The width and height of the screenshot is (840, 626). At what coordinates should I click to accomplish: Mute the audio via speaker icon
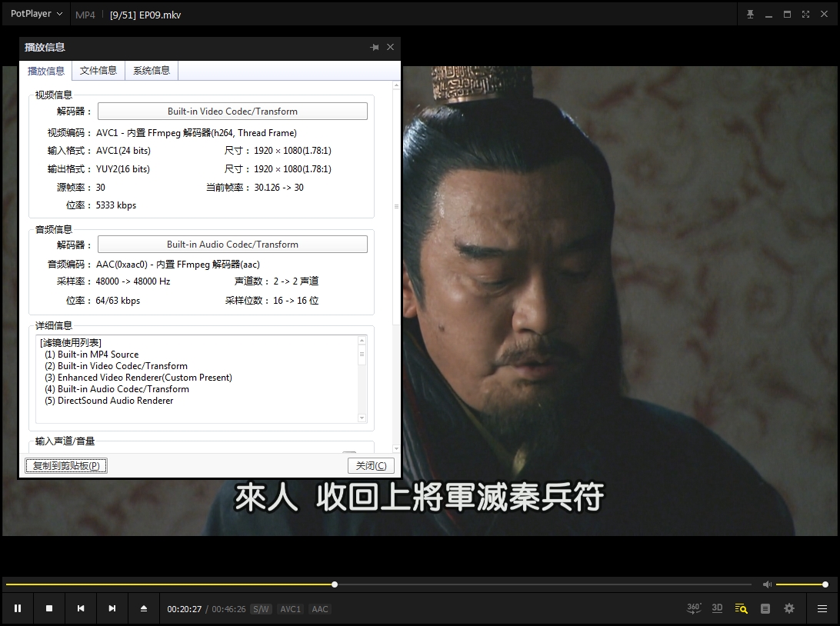coord(767,584)
